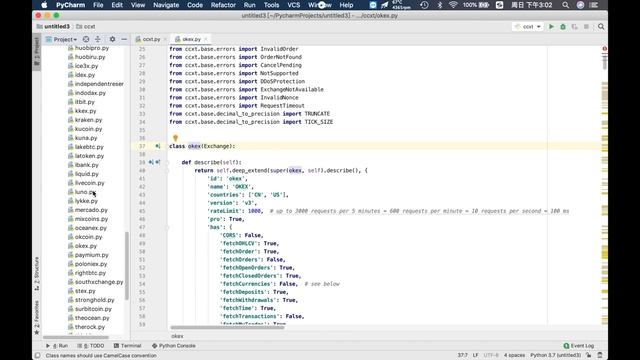
Task: Click the stop process square icon
Action: pos(586,27)
